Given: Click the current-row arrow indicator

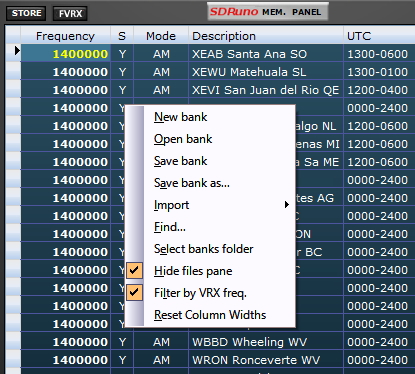Looking at the screenshot, I should 17,51.
